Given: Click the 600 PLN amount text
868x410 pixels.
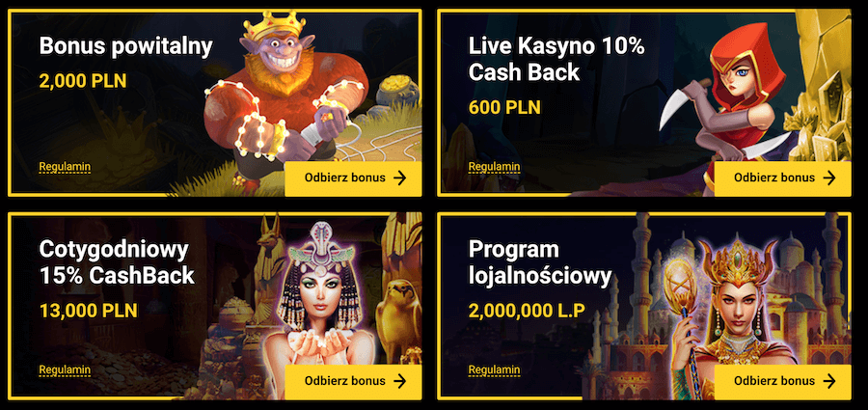Looking at the screenshot, I should click(504, 107).
